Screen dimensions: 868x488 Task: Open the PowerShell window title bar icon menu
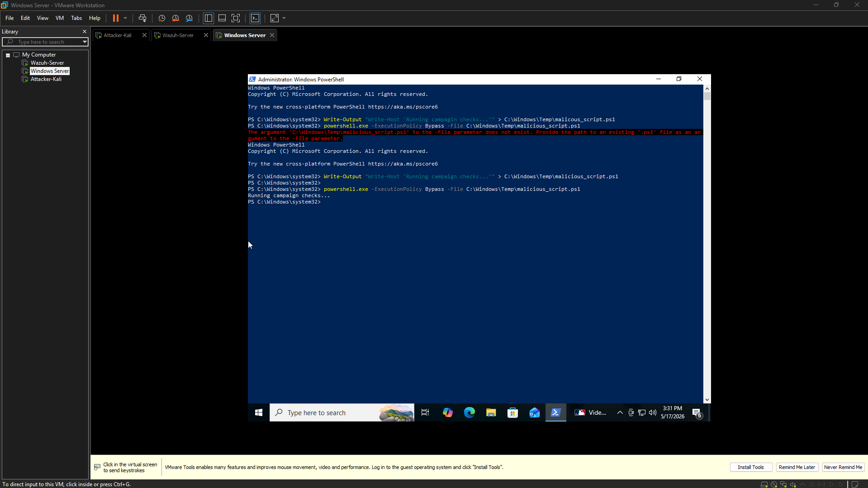[x=252, y=79]
